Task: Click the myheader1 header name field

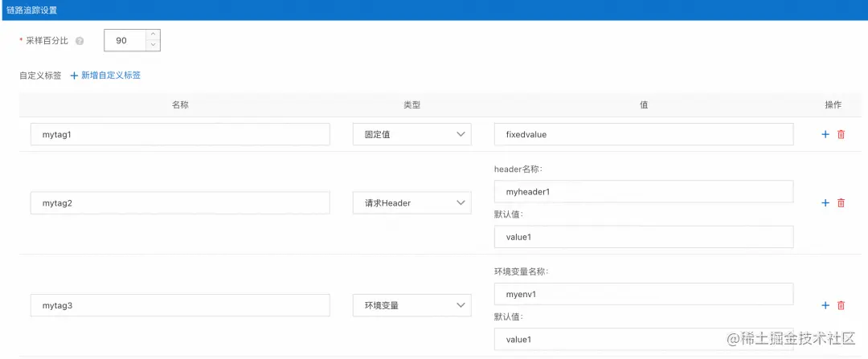Action: click(644, 191)
